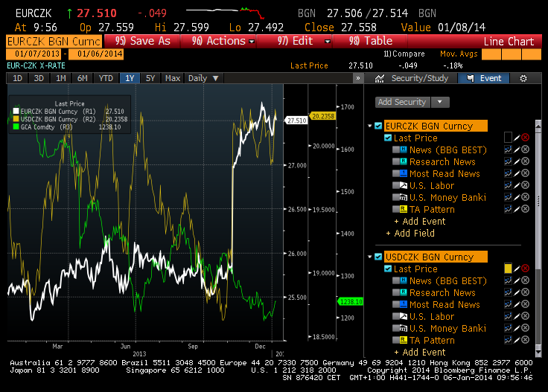Image resolution: width=548 pixels, height=392 pixels.
Task: Open the Daily periodicity dropdown
Action: [203, 78]
